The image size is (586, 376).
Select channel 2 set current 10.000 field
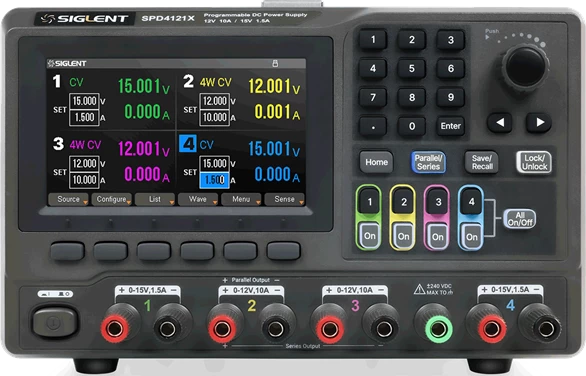click(x=215, y=118)
